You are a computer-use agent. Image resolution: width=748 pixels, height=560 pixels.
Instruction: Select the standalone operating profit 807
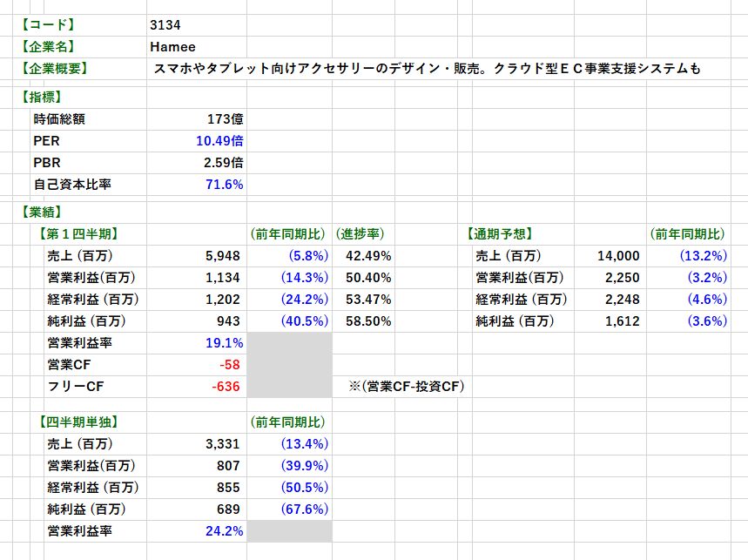(228, 466)
